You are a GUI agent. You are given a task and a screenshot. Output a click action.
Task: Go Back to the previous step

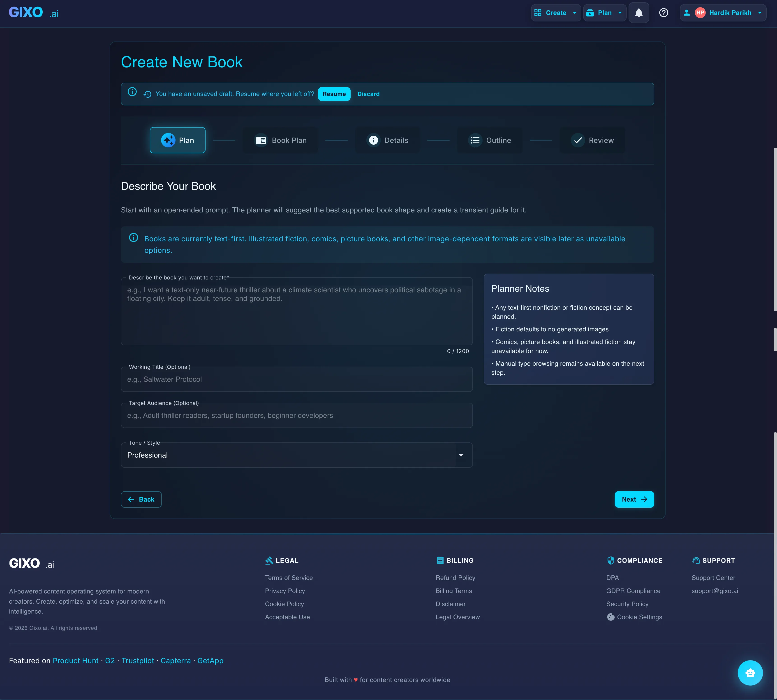click(x=141, y=499)
